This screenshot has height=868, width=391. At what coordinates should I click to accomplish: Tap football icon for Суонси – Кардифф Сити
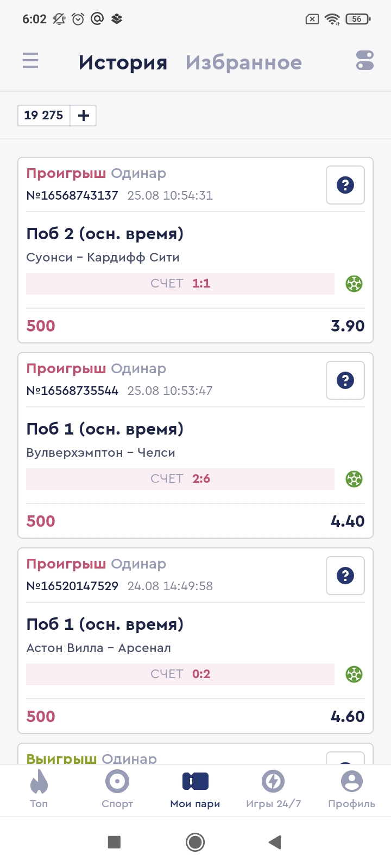click(x=354, y=284)
